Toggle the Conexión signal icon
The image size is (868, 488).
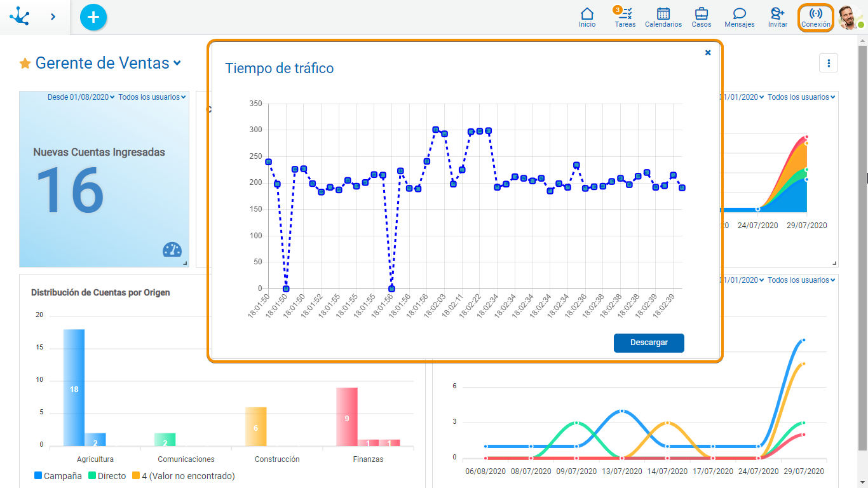(x=815, y=17)
